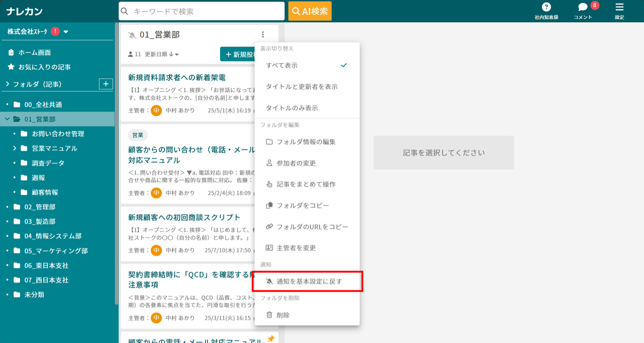Viewport: 644px width, 343px height.
Task: Open the 設定 hamburger menu
Action: 620,7
